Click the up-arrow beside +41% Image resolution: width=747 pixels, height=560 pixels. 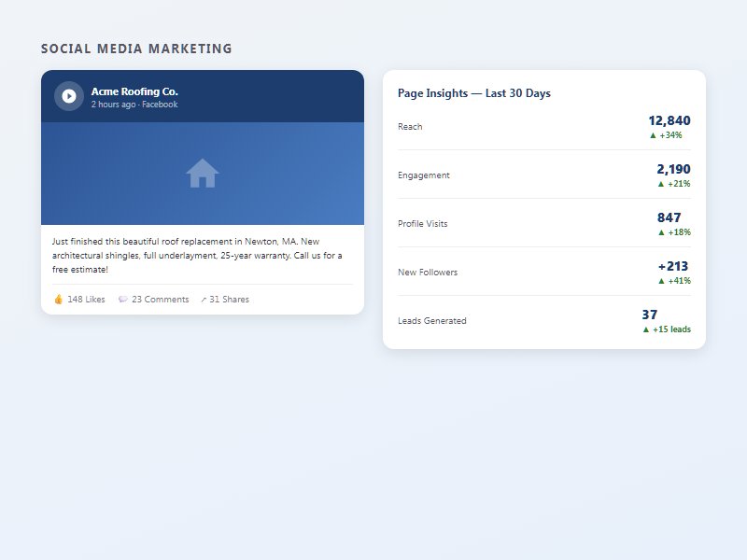660,280
